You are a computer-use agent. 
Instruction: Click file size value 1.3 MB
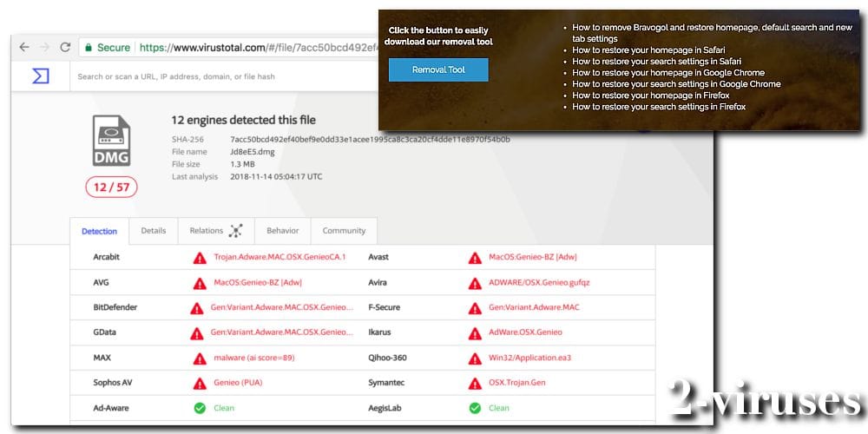tap(242, 164)
